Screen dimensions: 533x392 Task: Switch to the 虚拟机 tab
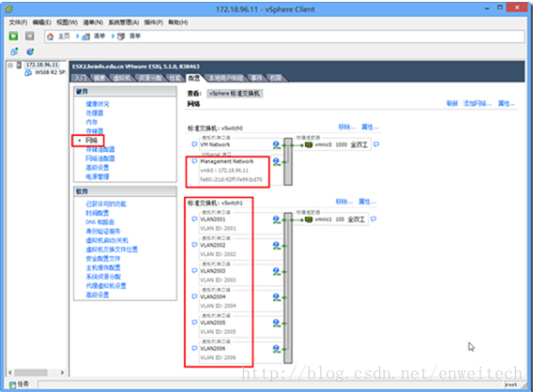click(x=121, y=78)
